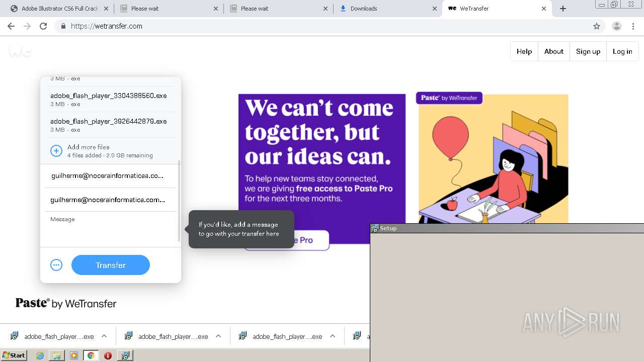
Task: Click the sender email address field
Action: point(108,200)
